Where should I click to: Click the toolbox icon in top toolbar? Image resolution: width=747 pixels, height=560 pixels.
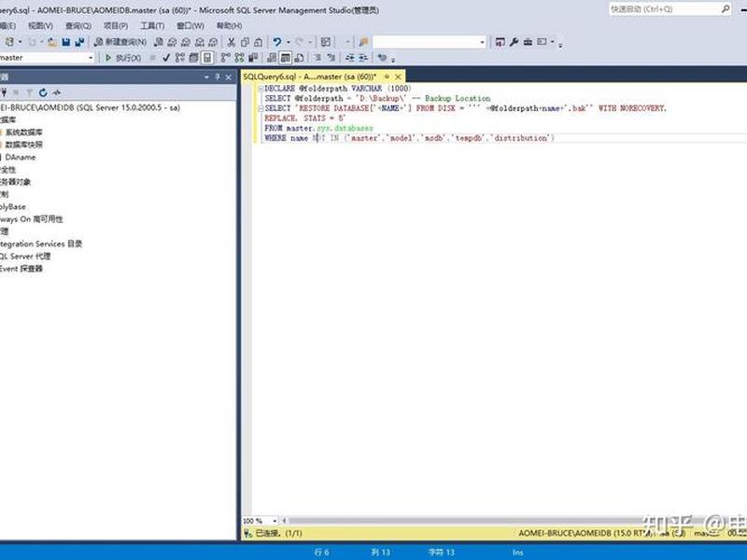[528, 42]
